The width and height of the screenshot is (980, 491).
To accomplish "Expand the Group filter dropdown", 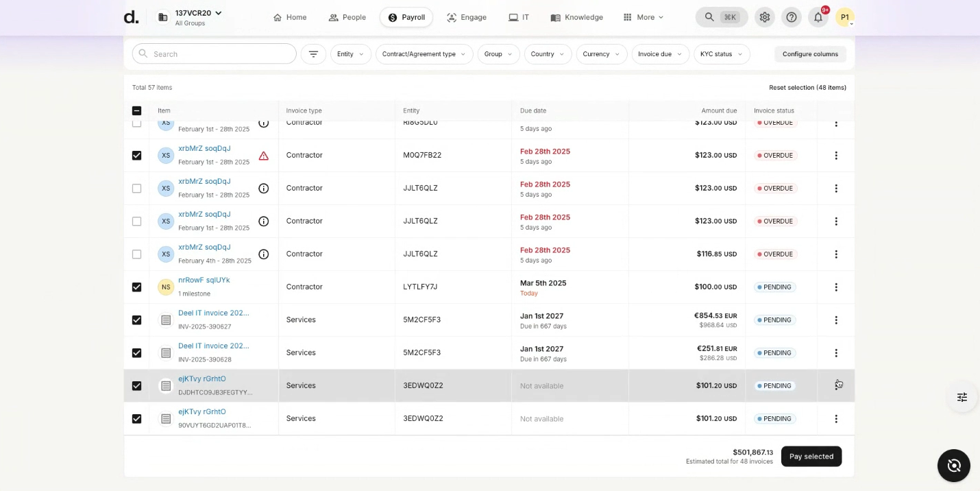I will 499,54.
